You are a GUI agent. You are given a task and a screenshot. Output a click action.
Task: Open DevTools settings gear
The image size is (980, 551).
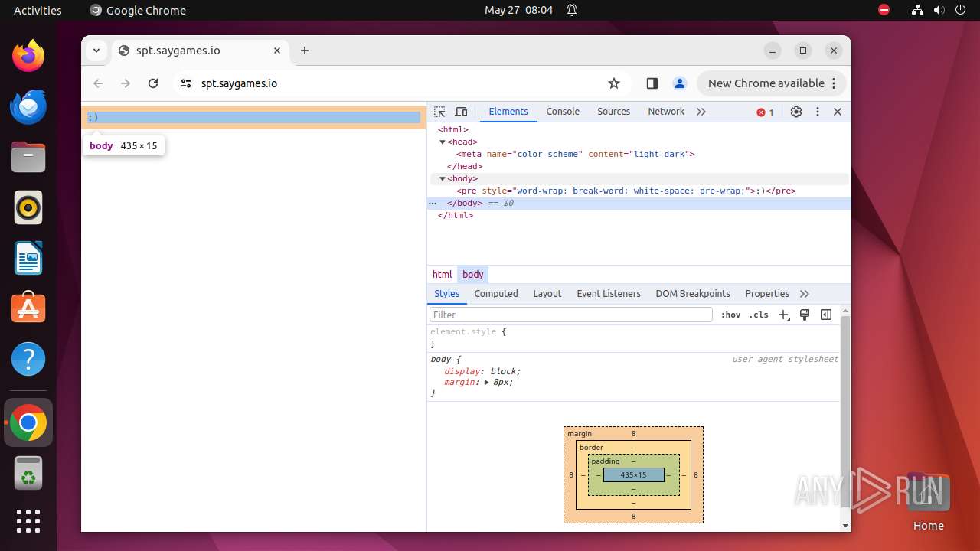(796, 112)
